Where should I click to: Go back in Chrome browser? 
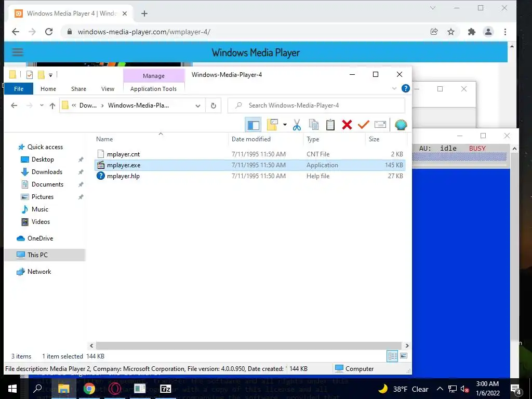point(16,32)
